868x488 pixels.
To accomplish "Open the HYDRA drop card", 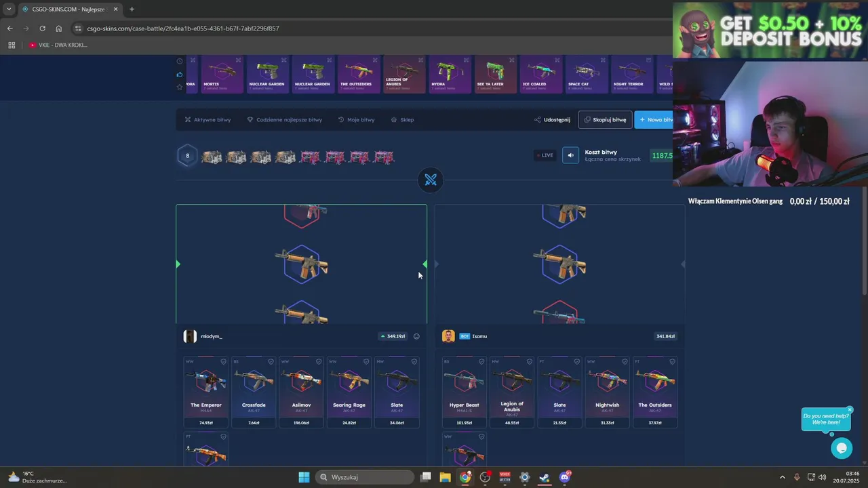I will [450, 74].
